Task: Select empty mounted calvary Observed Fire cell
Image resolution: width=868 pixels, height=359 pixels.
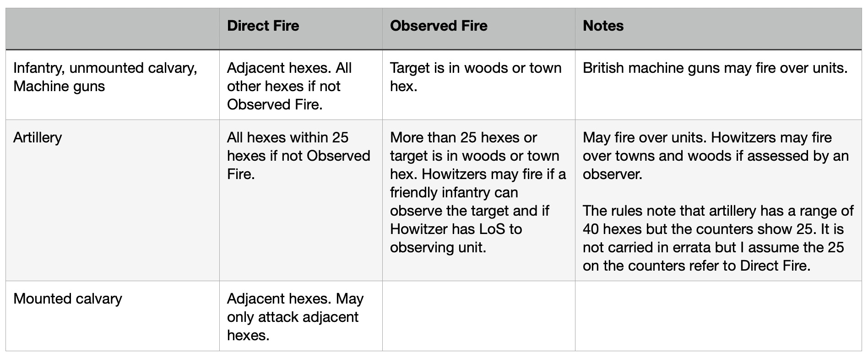Action: pyautogui.click(x=478, y=316)
